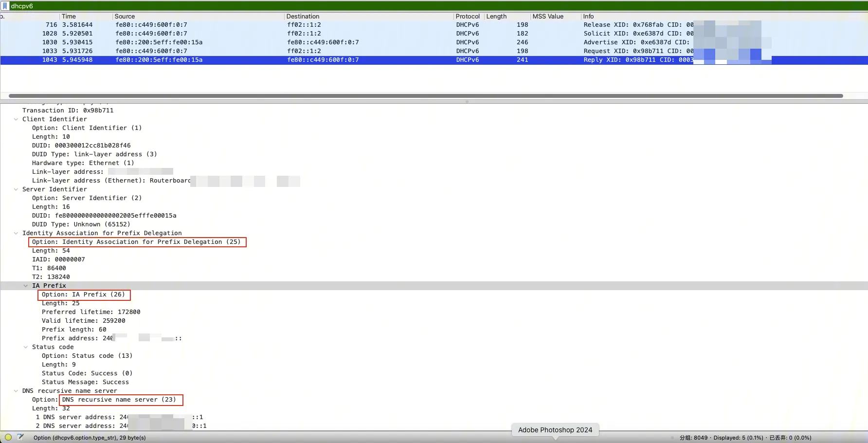868x443 pixels.
Task: Collapse Identity Association for Prefix Delegation
Action: pyautogui.click(x=16, y=233)
